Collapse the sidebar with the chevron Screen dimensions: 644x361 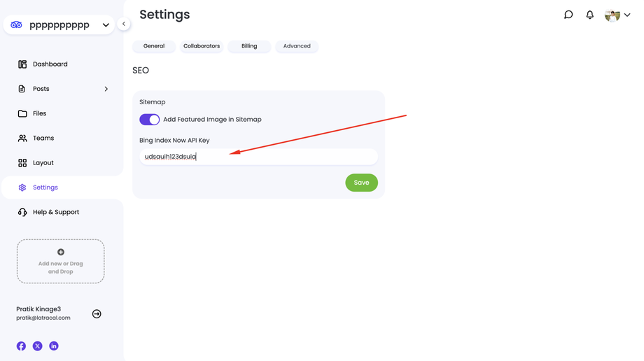coord(124,24)
